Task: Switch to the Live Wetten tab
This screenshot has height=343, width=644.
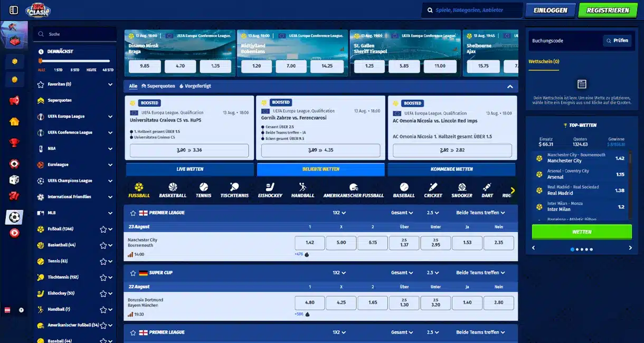Action: (190, 169)
